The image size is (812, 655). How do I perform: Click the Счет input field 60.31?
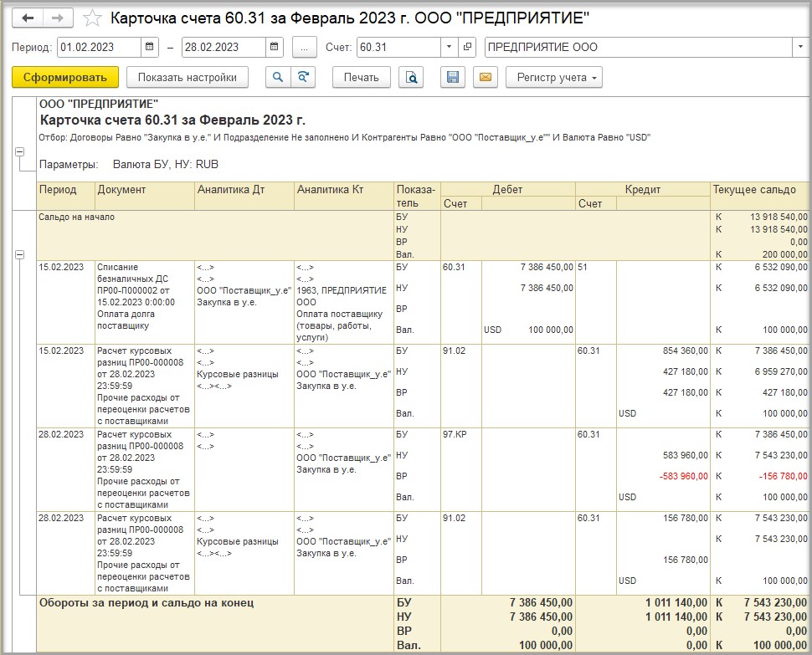(x=398, y=48)
